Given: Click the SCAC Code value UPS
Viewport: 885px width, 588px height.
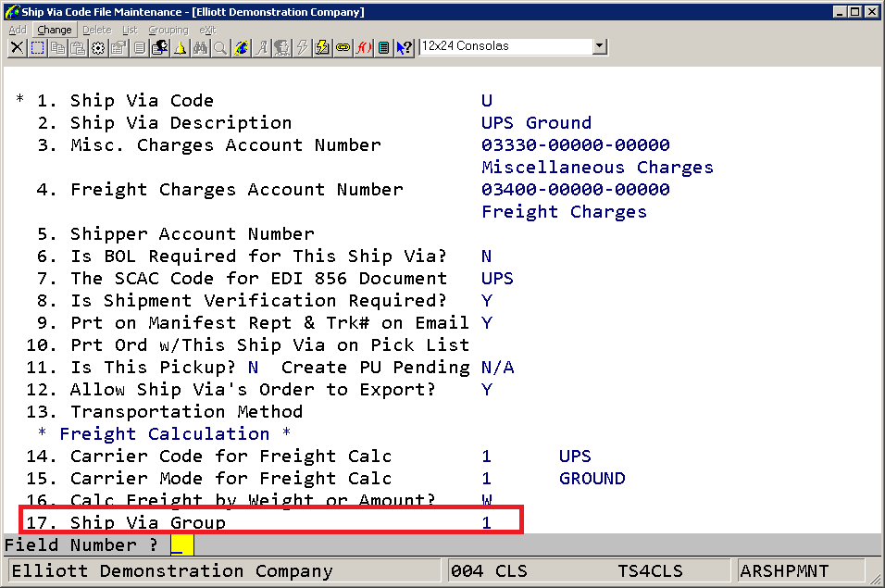Looking at the screenshot, I should point(497,279).
